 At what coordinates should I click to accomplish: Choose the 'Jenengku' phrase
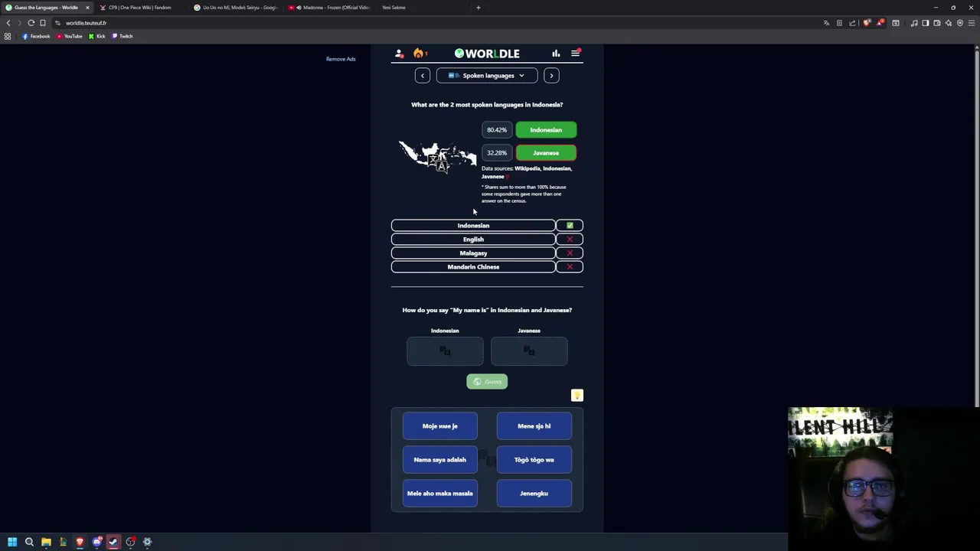point(534,494)
